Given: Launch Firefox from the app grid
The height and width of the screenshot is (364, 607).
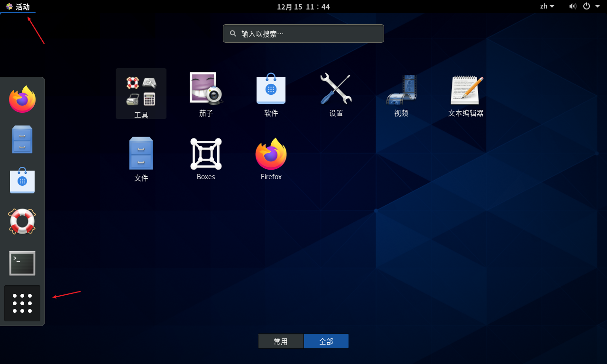Looking at the screenshot, I should tap(271, 159).
